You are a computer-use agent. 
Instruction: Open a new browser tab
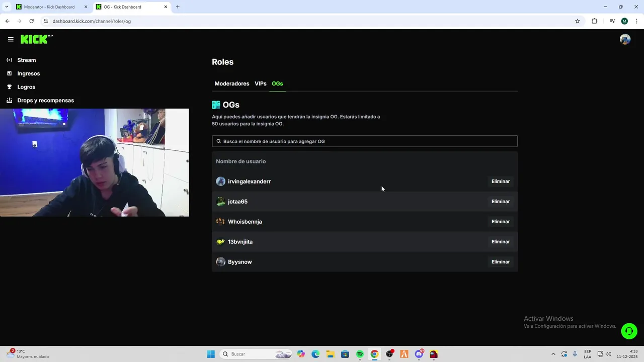click(178, 7)
